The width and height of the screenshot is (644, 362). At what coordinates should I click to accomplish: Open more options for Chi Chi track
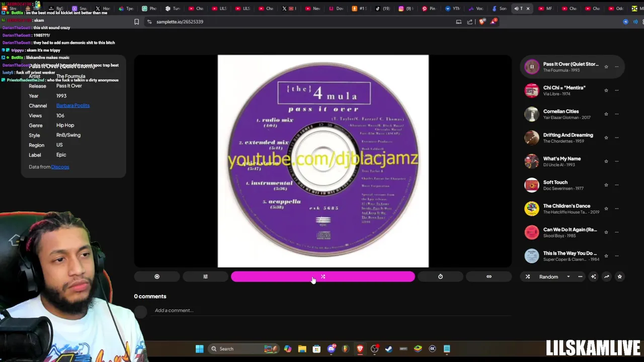[617, 90]
